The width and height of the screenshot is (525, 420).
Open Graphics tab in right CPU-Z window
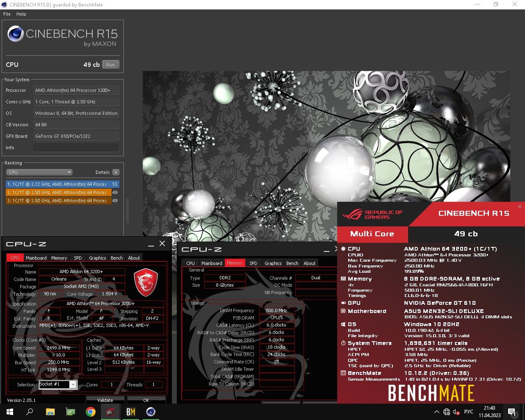[x=273, y=263]
